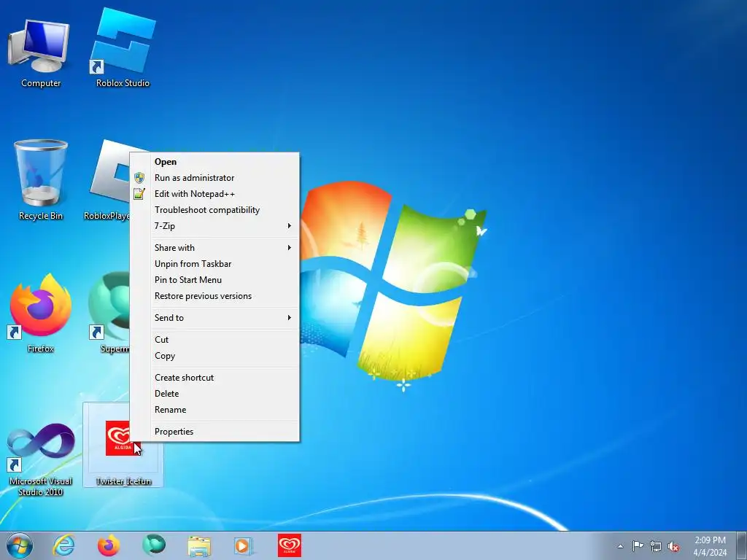Choose Run as administrator
747x560 pixels.
pyautogui.click(x=215, y=178)
